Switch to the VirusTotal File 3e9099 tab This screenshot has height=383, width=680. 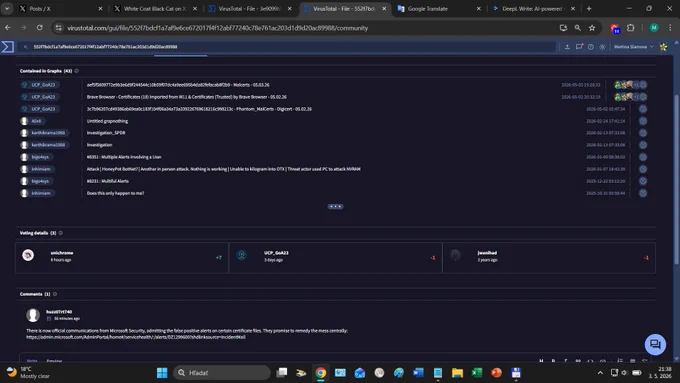coord(250,9)
